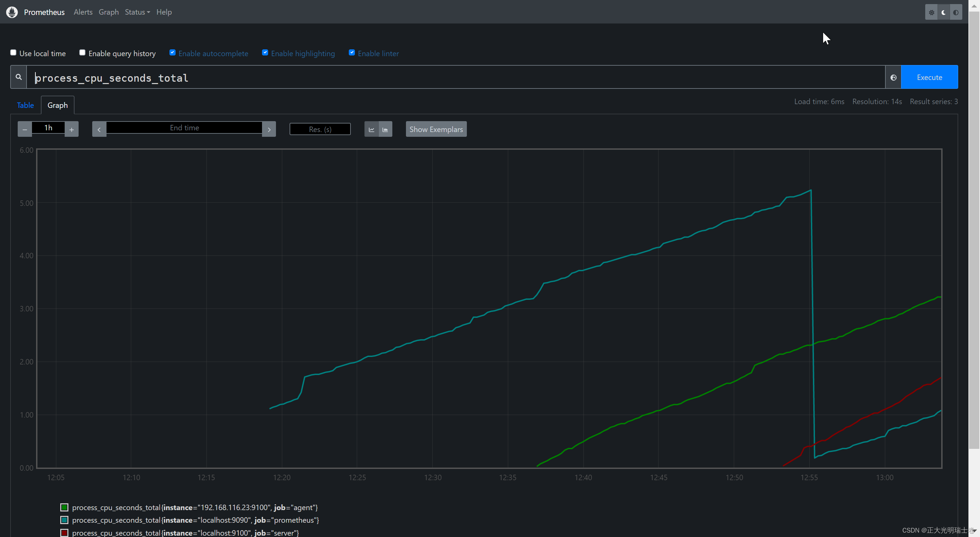This screenshot has width=980, height=537.
Task: Show unstacked line graph icon
Action: [x=371, y=129]
